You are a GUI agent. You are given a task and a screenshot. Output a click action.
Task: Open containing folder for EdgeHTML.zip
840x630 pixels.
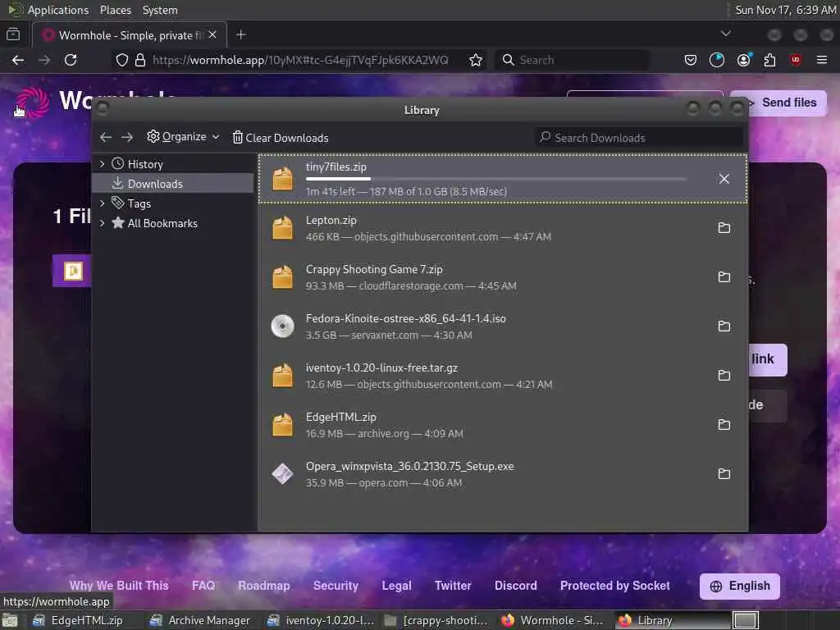[x=724, y=425]
